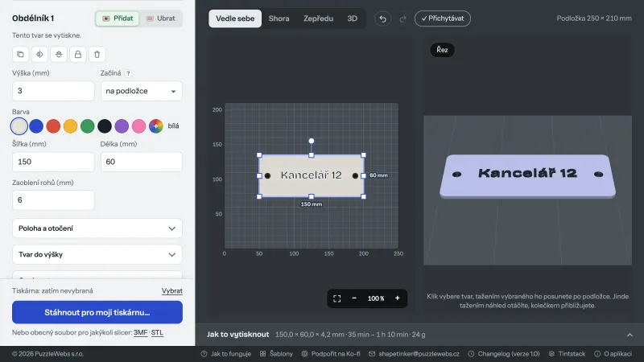Zoom in with the plus icon
The width and height of the screenshot is (644, 362).
coord(397,298)
